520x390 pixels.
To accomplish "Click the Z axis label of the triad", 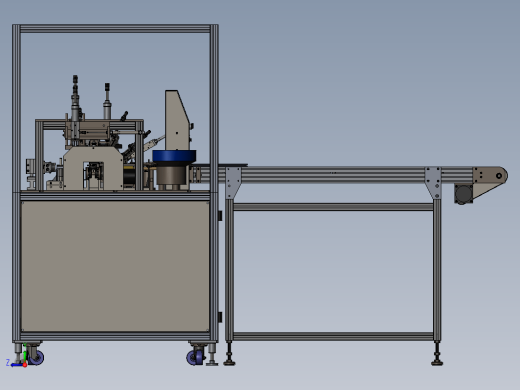I will click(8, 362).
